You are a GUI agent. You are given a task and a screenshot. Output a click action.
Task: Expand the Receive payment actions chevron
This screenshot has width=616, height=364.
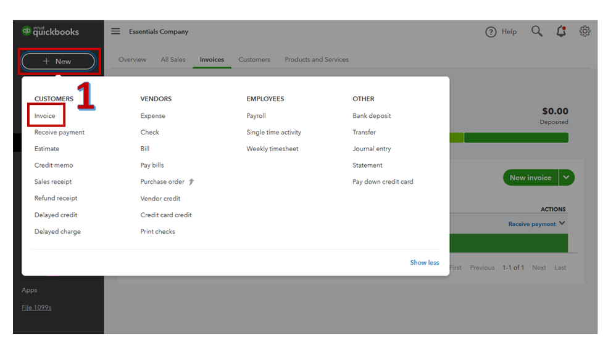click(562, 223)
